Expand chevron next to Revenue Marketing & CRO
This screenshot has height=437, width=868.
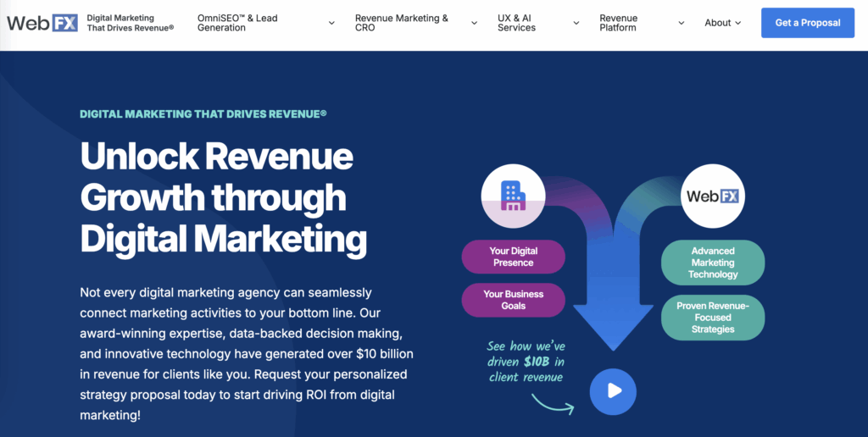475,23
